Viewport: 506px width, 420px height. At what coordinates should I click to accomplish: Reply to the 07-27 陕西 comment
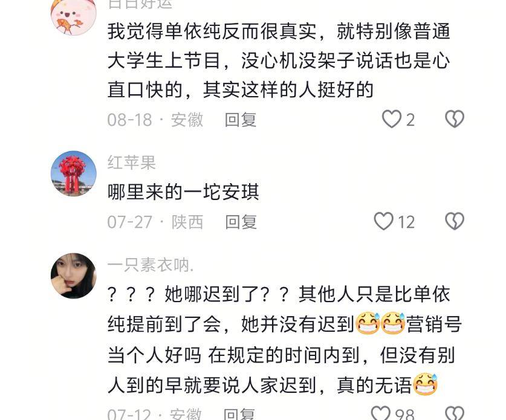coord(241,222)
